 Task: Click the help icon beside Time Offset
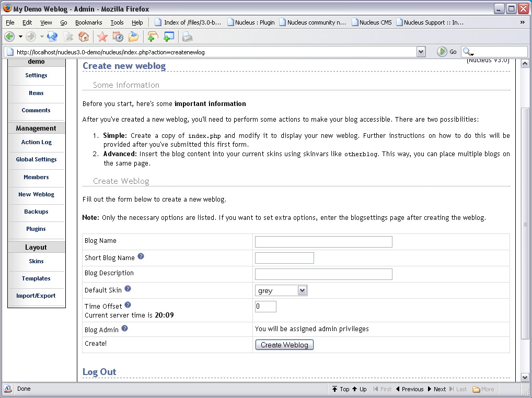pos(128,305)
